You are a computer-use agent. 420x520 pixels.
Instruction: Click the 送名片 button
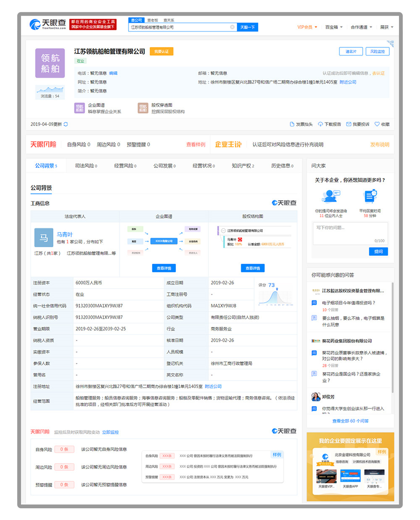click(x=351, y=52)
